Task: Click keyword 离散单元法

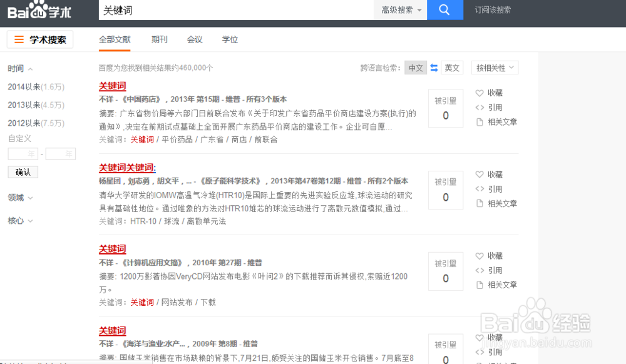Action: pyautogui.click(x=207, y=221)
